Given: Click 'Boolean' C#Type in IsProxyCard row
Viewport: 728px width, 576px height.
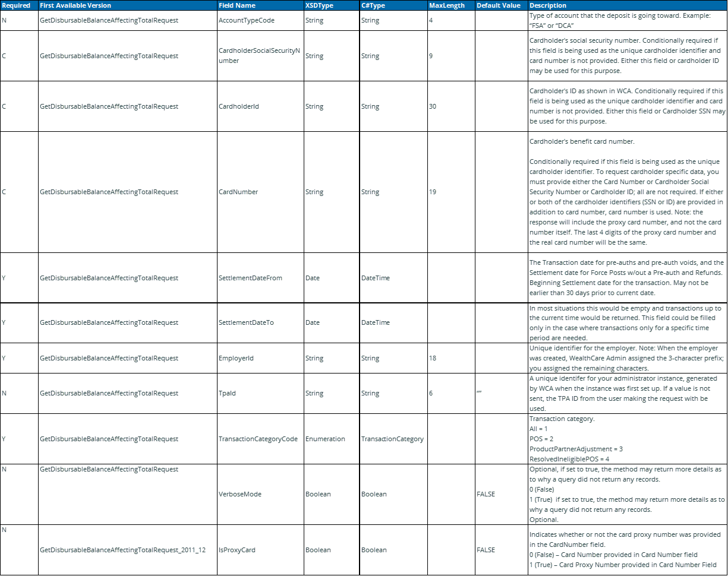Looking at the screenshot, I should [393, 550].
